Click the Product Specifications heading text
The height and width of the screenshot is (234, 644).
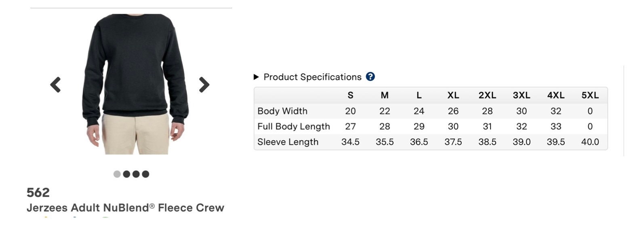[x=312, y=77]
